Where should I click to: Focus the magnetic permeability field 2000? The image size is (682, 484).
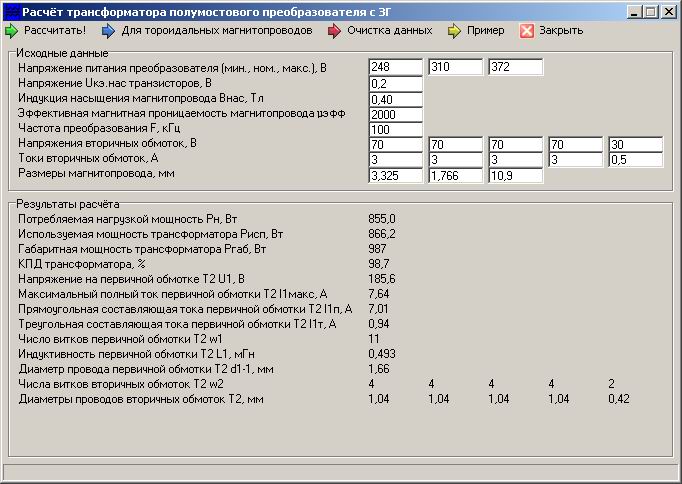point(395,115)
